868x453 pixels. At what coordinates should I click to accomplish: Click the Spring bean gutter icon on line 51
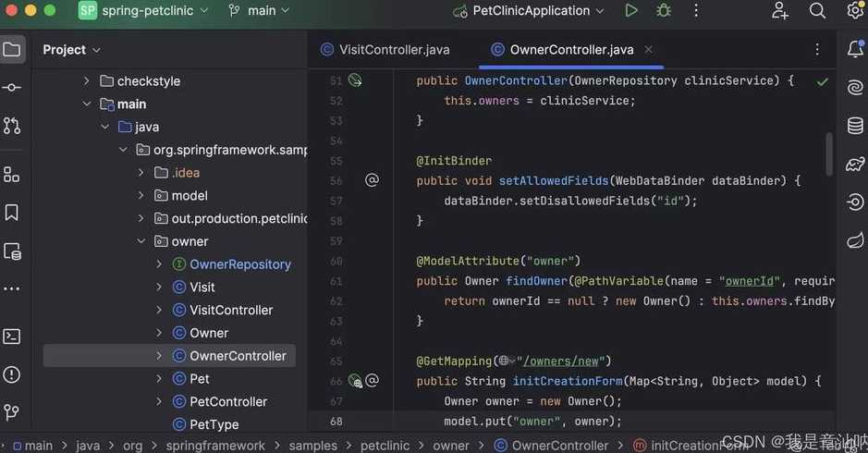[x=355, y=80]
